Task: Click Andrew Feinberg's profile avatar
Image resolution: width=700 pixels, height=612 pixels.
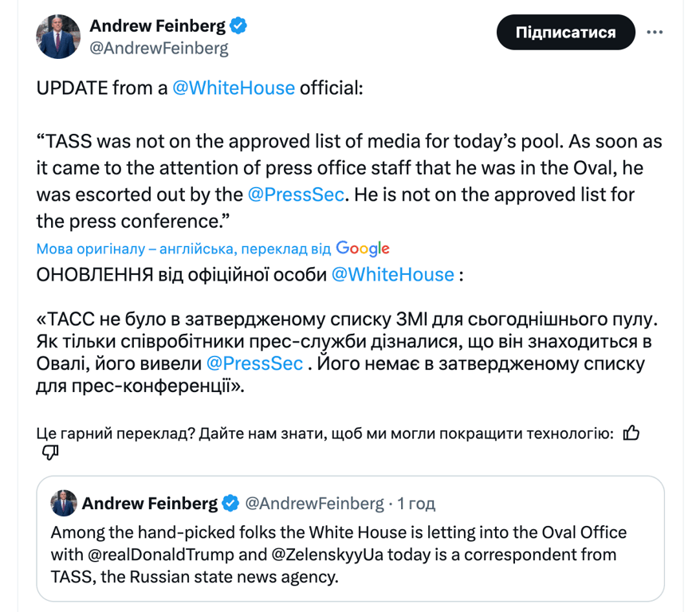Action: [x=58, y=36]
